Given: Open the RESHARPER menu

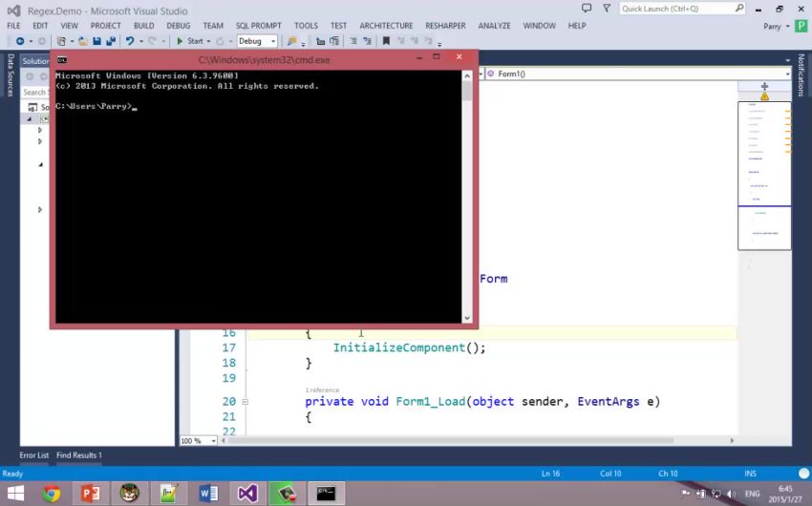Looking at the screenshot, I should (445, 26).
